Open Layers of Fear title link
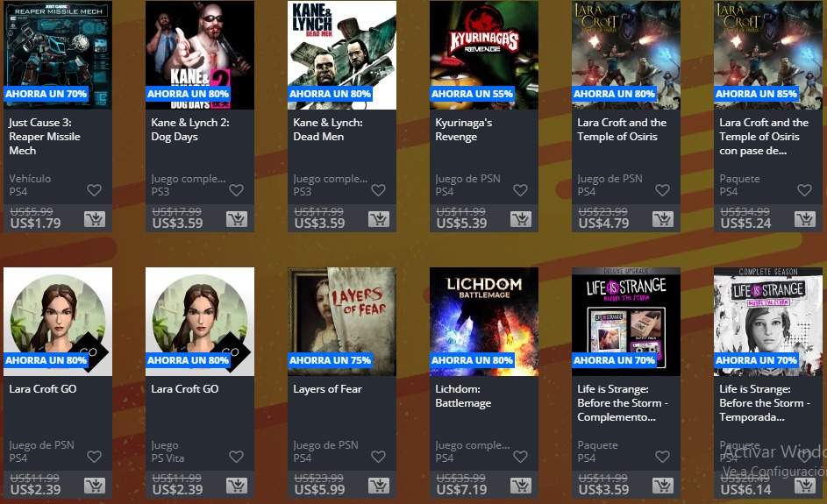Viewport: 827px width, 504px height. click(327, 389)
